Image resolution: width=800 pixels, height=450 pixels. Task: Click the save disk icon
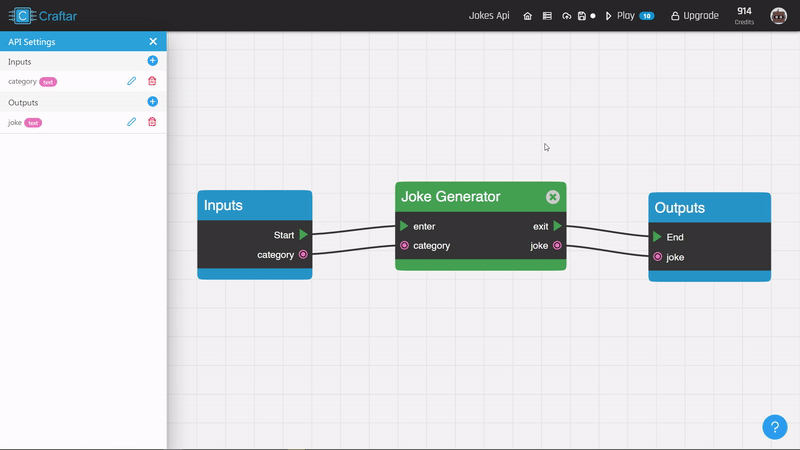582,16
